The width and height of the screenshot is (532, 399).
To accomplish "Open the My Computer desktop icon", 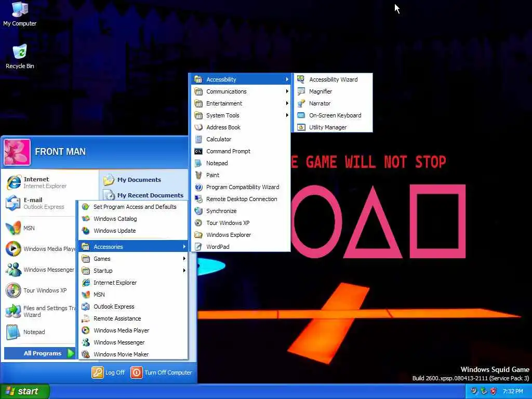I will pos(20,14).
